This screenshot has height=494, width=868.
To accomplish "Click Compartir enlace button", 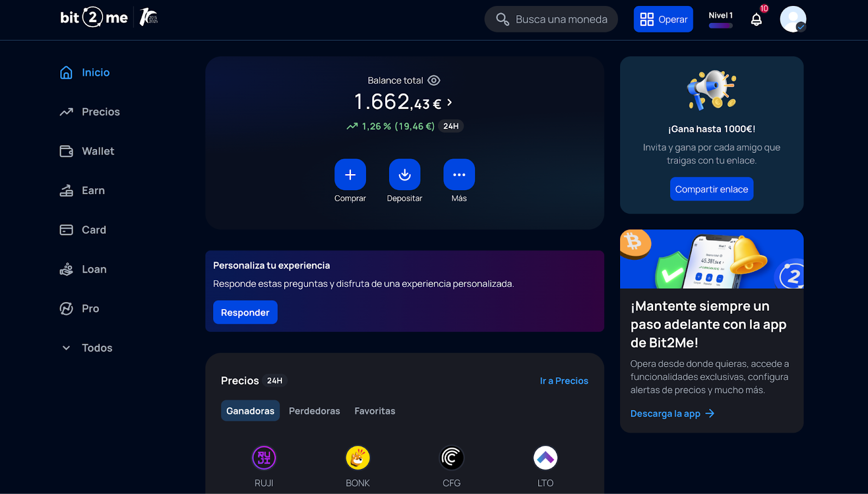I will click(712, 189).
